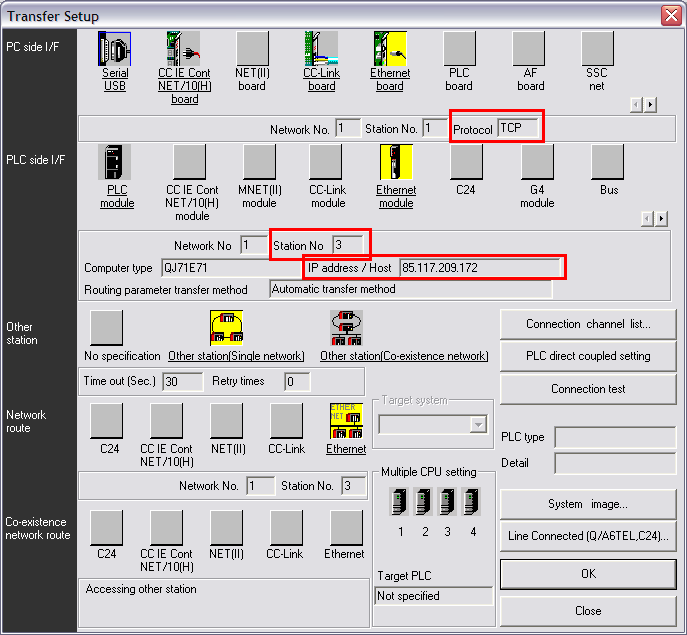Select Ethernet in the Network route row
Viewport: 687px width, 635px height.
pyautogui.click(x=347, y=421)
